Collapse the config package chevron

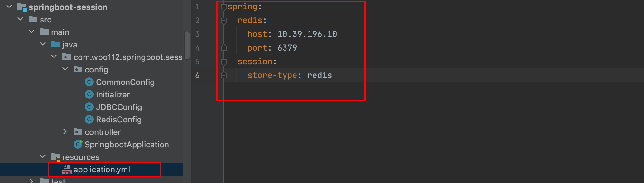click(65, 69)
